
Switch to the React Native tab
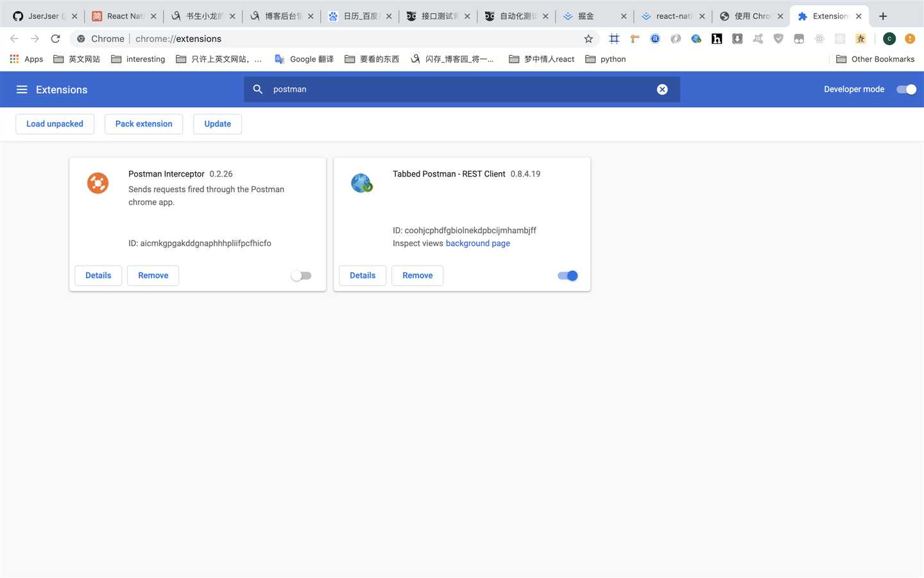point(123,16)
